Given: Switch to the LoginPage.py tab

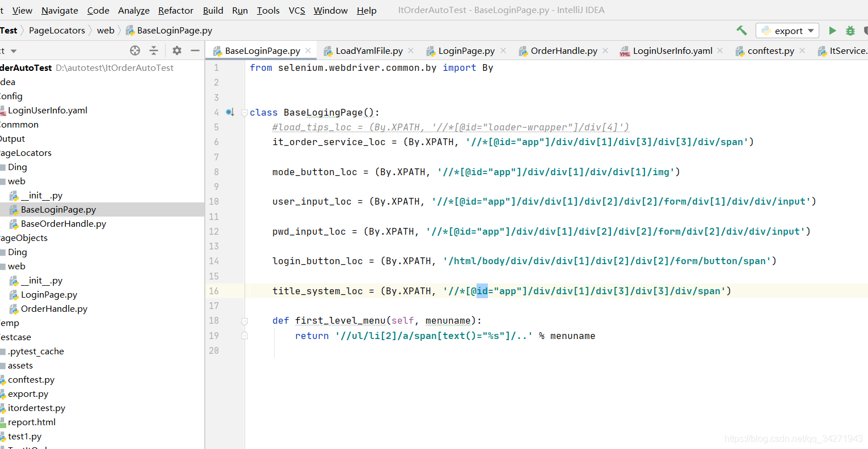Looking at the screenshot, I should pos(466,50).
